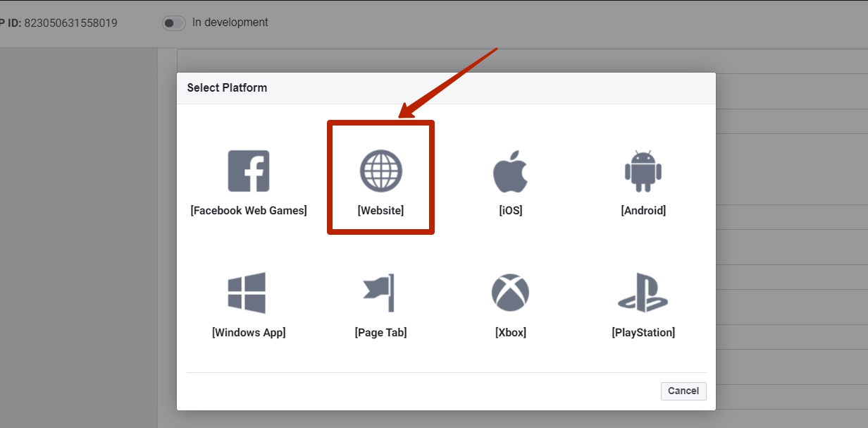Viewport: 868px width, 428px height.
Task: Choose the PlayStation platform icon
Action: pos(643,292)
